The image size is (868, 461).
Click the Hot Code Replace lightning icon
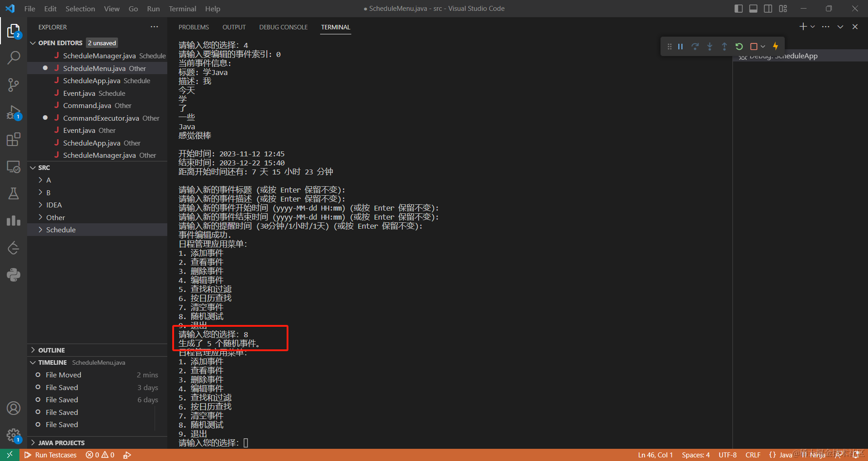pos(775,47)
